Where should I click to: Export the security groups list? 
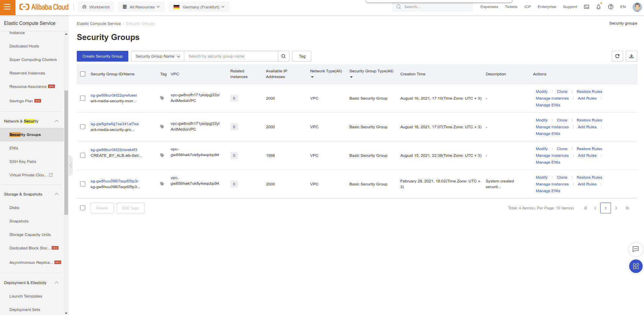click(632, 56)
